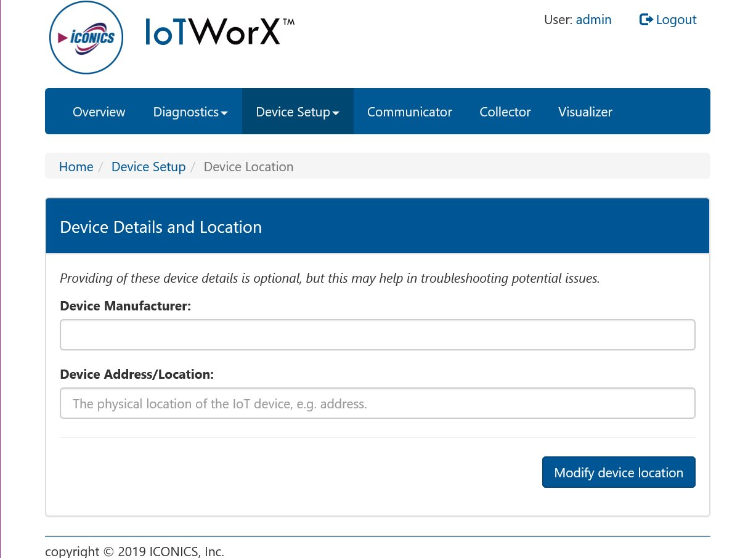
Task: Expand the Diagnostics dropdown menu
Action: 190,112
